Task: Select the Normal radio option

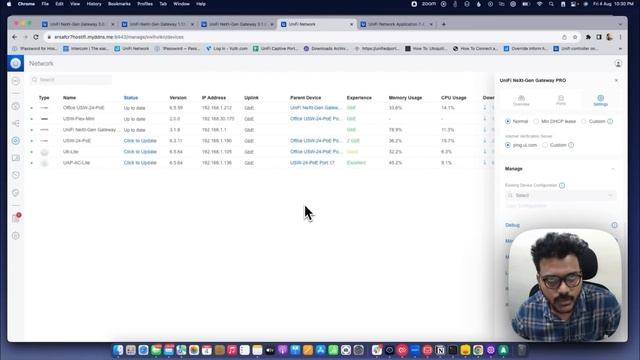Action: 508,121
